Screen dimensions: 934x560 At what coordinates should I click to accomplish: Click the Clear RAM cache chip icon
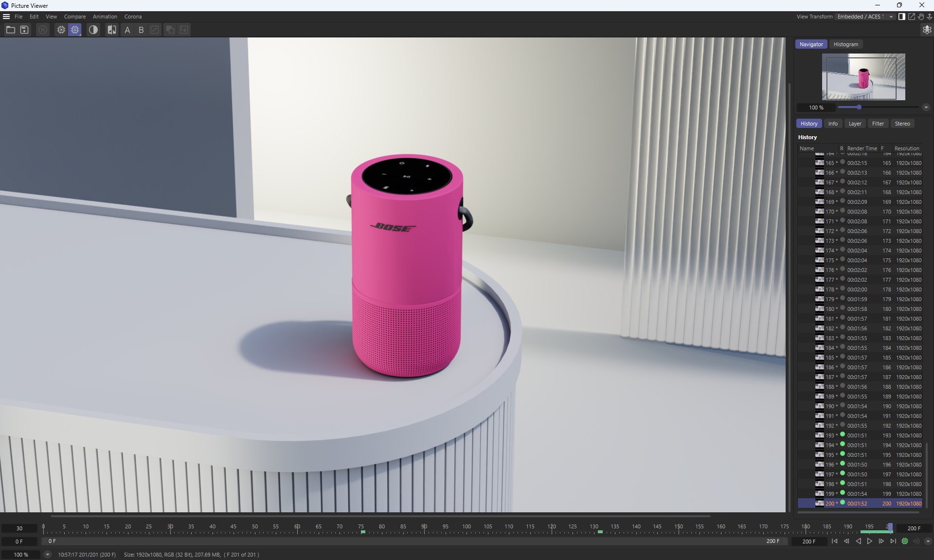[x=61, y=30]
